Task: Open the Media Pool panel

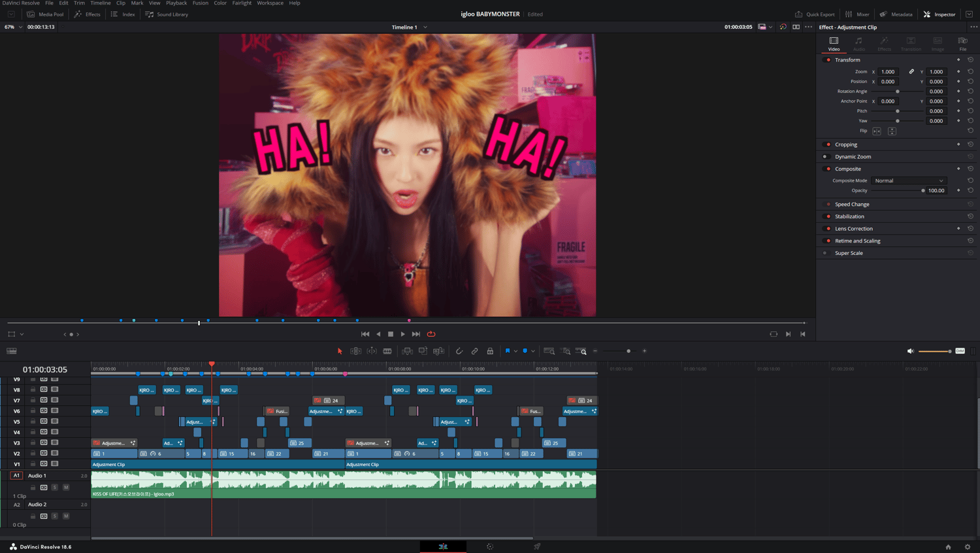Action: (45, 14)
